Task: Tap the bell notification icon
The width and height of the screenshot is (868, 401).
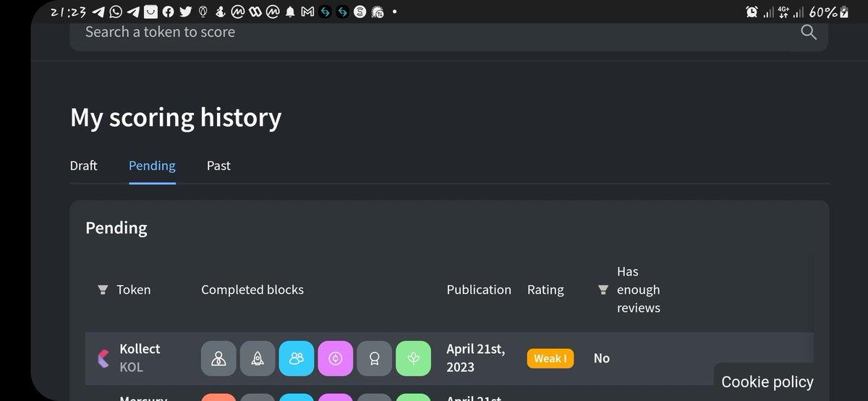Action: tap(291, 12)
